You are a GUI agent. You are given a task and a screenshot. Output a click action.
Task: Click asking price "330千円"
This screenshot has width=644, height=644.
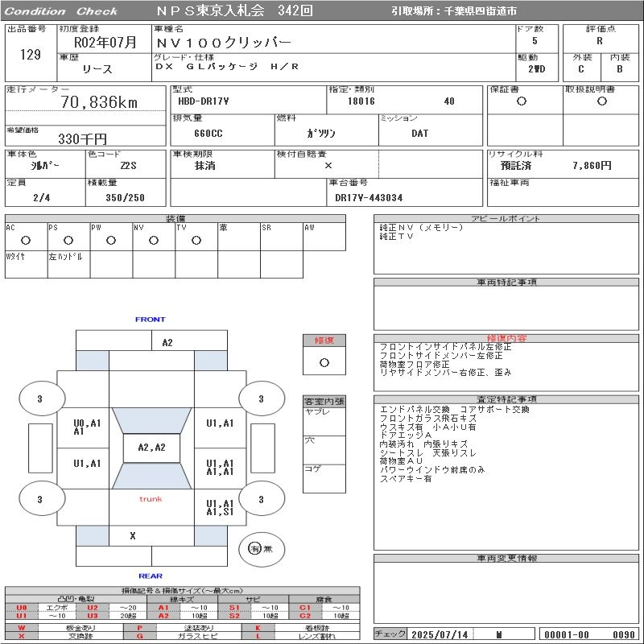pos(83,138)
